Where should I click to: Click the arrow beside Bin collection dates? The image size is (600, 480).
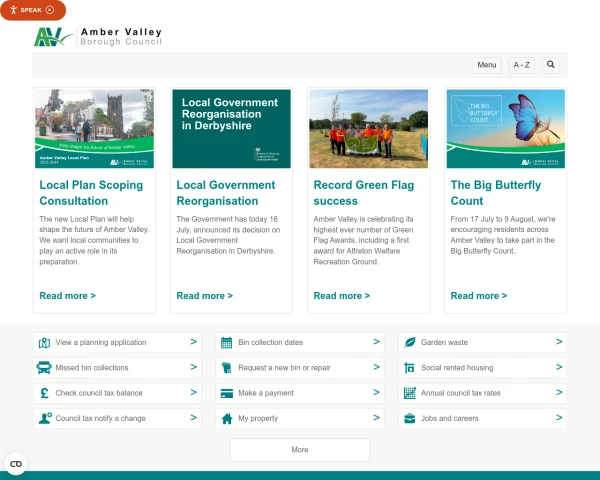click(x=377, y=342)
